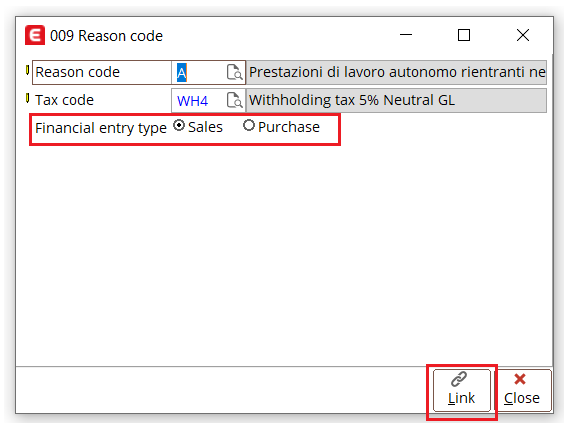Click the Reason code field label
This screenshot has width=568, height=424.
(x=78, y=72)
